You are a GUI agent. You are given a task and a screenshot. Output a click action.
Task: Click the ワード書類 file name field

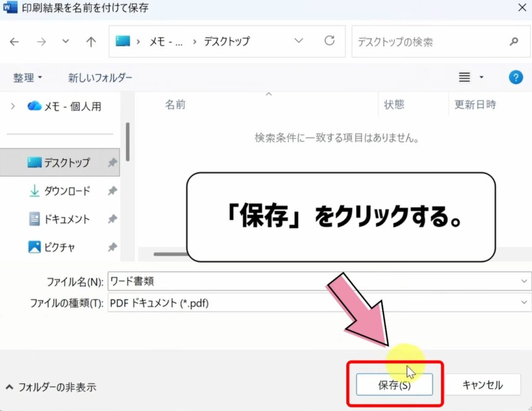pyautogui.click(x=208, y=281)
